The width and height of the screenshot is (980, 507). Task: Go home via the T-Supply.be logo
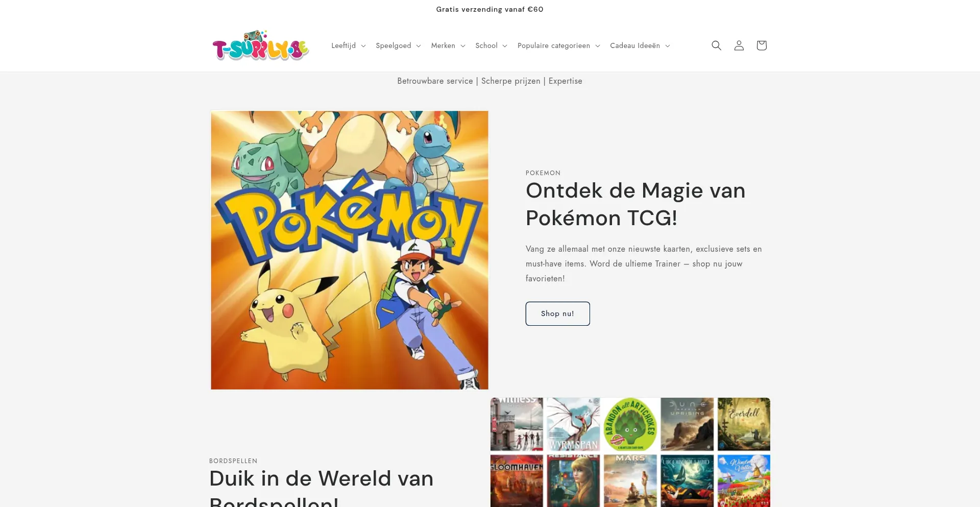pyautogui.click(x=260, y=45)
